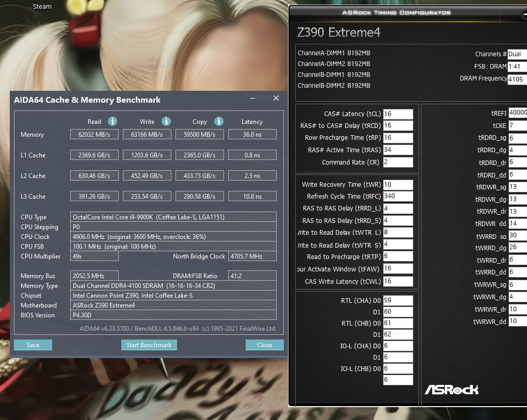The width and height of the screenshot is (527, 420).
Task: Select BIOS Version P4.30D field
Action: click(173, 315)
